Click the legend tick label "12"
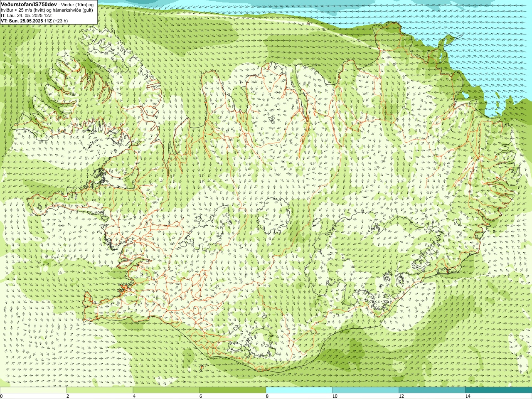 tap(401, 396)
